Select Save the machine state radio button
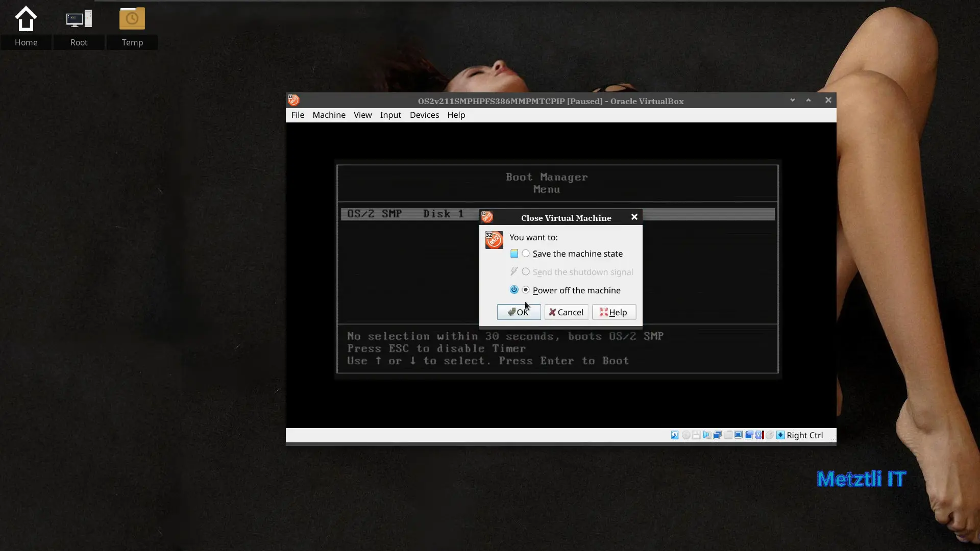Image resolution: width=980 pixels, height=551 pixels. tap(526, 254)
